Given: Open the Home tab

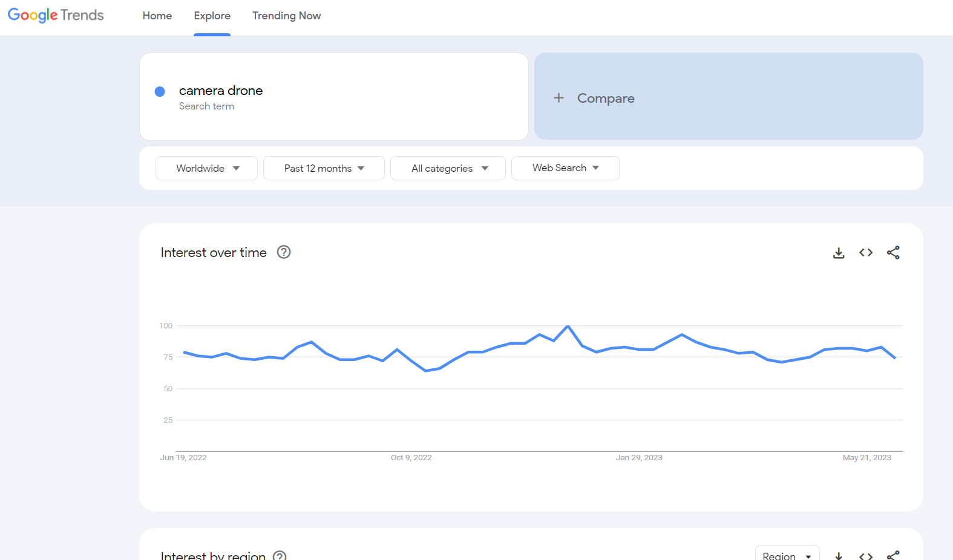Looking at the screenshot, I should point(157,16).
